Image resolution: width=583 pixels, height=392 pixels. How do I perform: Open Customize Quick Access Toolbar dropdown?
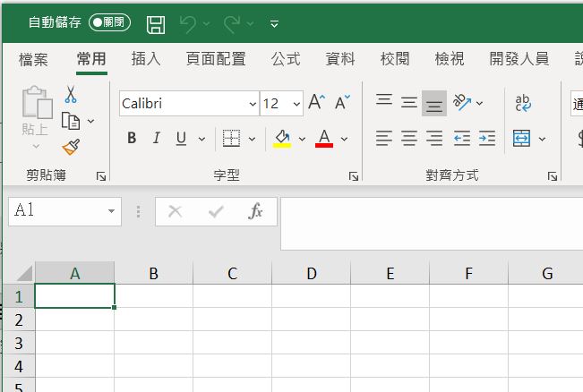274,24
